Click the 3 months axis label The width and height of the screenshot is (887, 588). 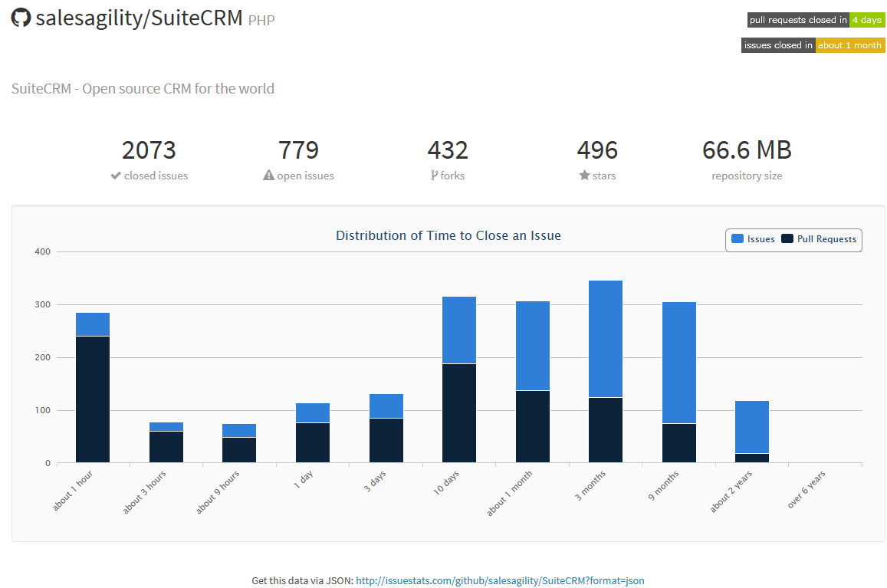[590, 485]
